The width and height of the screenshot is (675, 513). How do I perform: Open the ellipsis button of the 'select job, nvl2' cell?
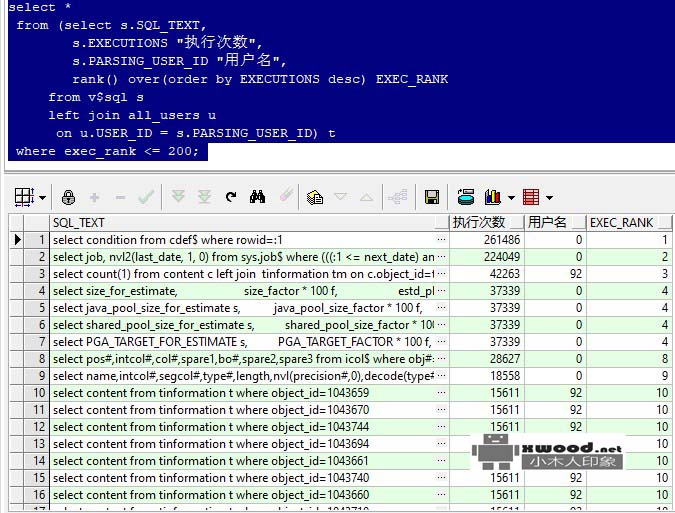(x=441, y=257)
